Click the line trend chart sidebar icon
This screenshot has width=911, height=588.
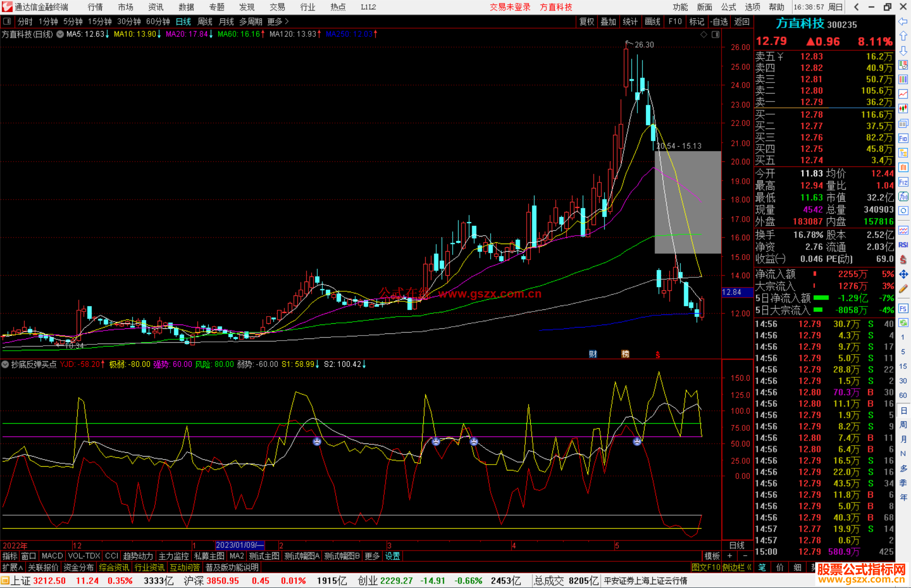[x=903, y=94]
